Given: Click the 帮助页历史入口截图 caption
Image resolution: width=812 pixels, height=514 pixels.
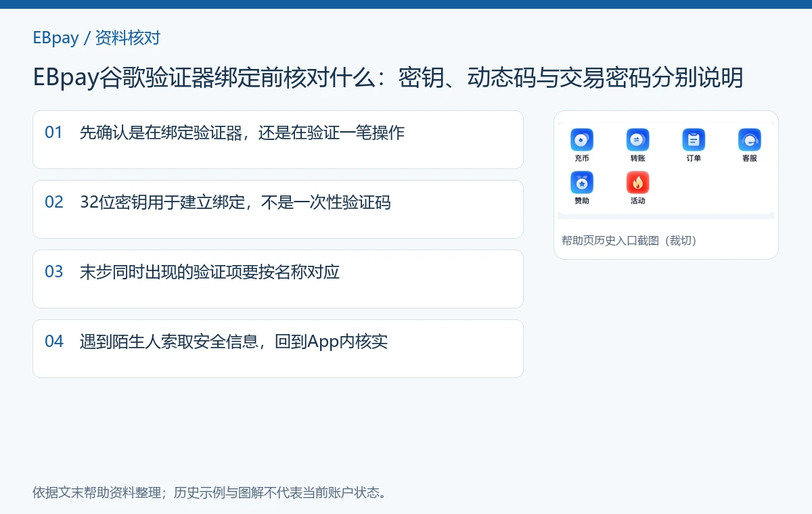Looking at the screenshot, I should [x=629, y=240].
